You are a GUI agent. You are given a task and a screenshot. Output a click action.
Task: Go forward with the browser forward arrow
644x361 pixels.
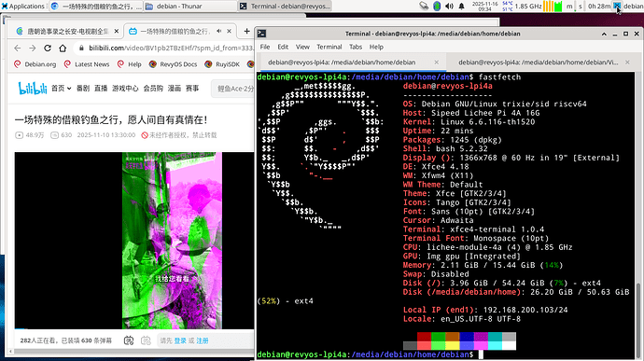pos(33,49)
